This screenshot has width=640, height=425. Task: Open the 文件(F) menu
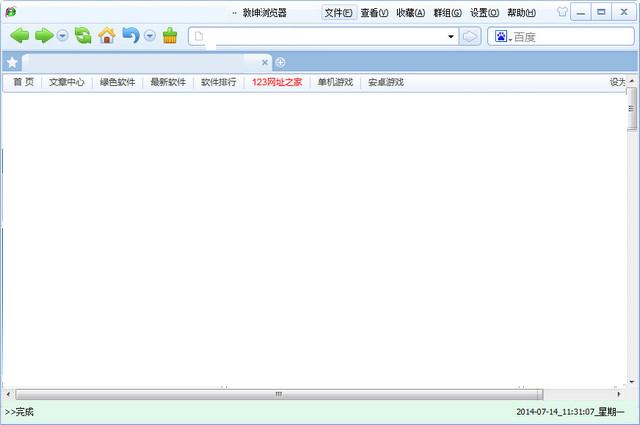point(338,13)
